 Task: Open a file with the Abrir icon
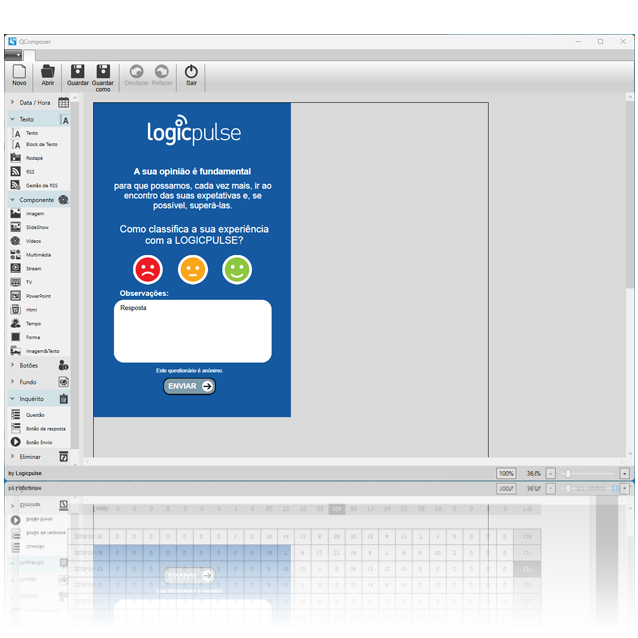48,75
